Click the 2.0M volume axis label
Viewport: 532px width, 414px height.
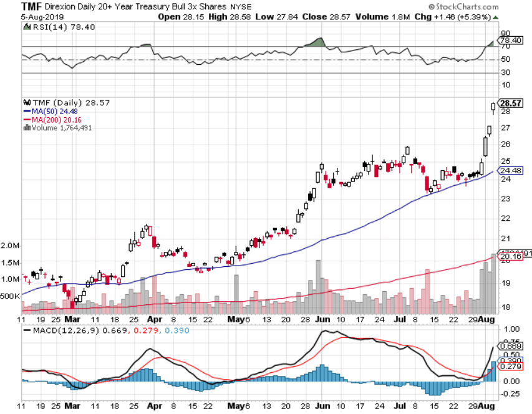pos(10,246)
